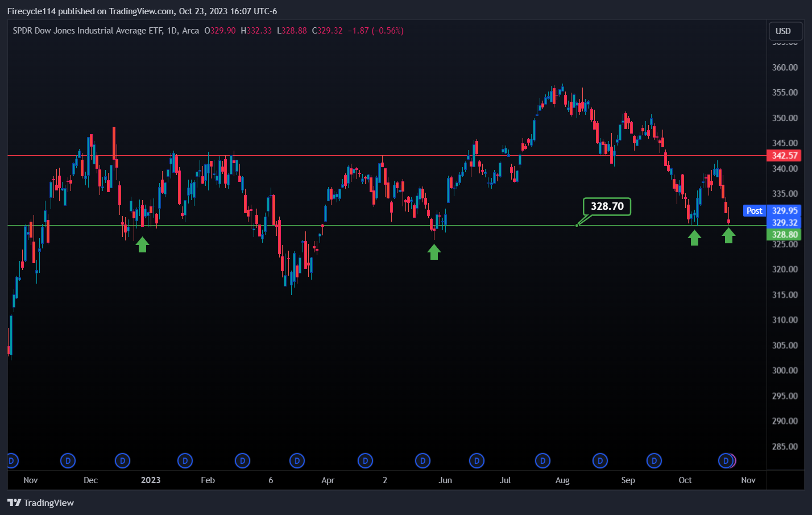Click the dividend marker in mid-July
Screen dimensions: 812x515
pyautogui.click(x=542, y=460)
